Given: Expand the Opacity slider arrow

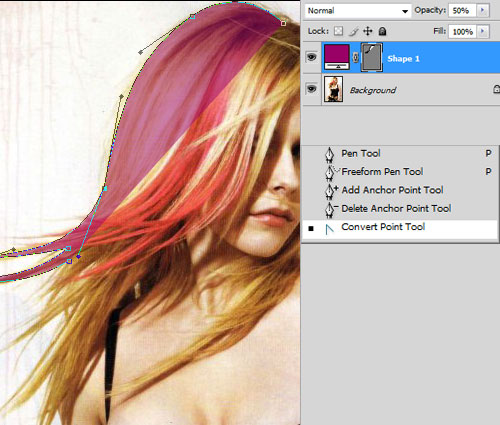Looking at the screenshot, I should click(483, 11).
